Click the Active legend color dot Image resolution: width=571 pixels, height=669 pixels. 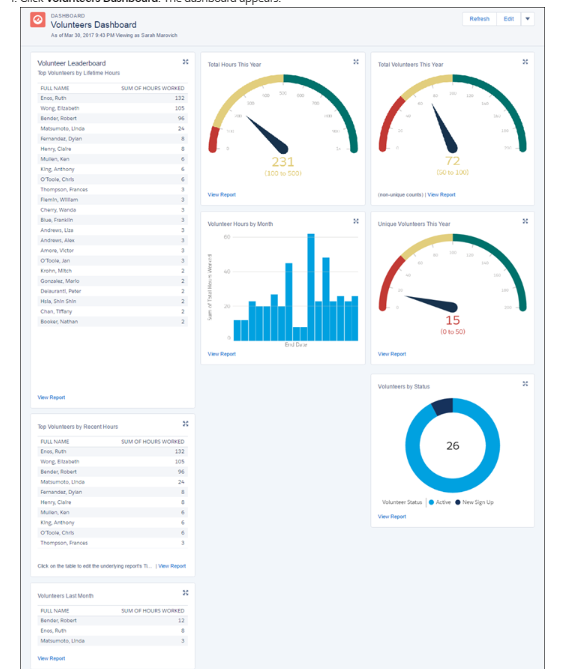tap(431, 502)
